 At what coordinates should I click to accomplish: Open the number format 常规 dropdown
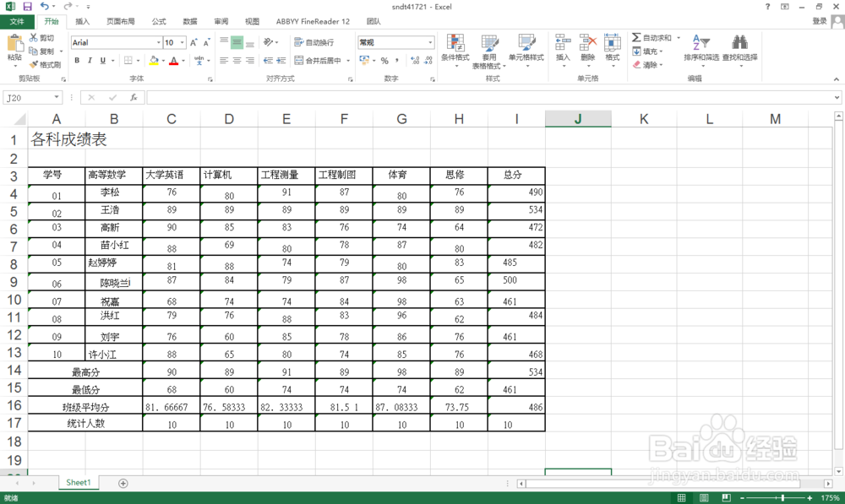point(429,42)
